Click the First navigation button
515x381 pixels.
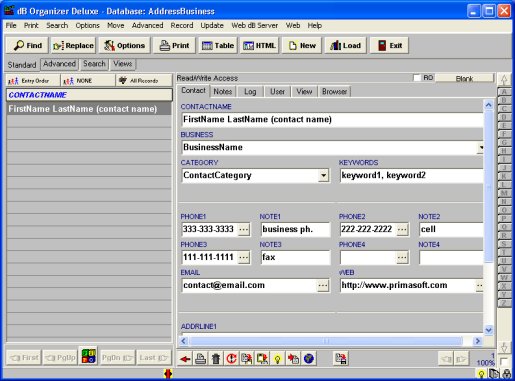(24, 358)
